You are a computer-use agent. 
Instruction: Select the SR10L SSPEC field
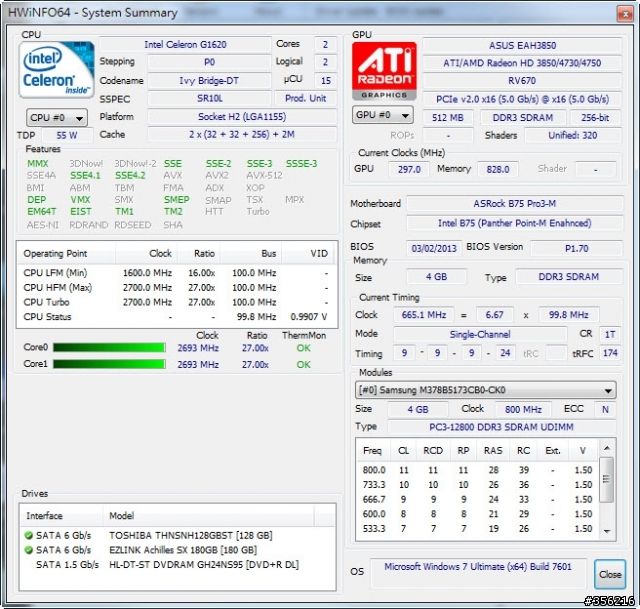(209, 98)
